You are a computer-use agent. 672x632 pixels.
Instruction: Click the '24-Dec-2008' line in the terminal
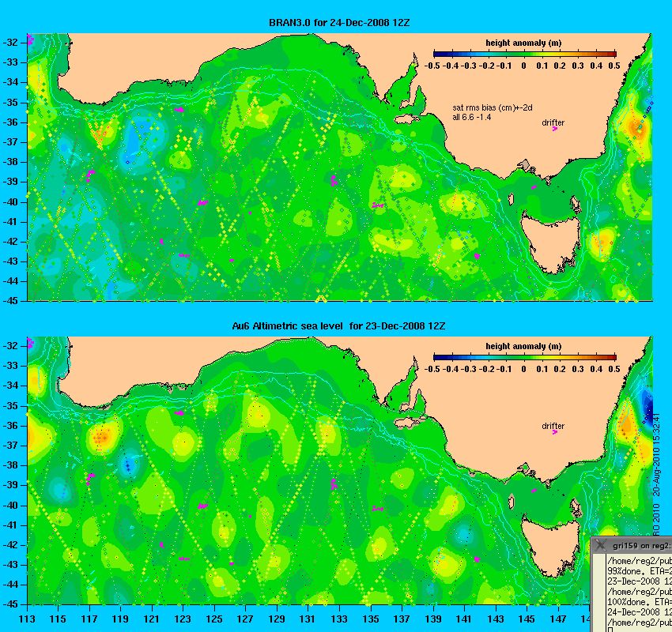click(x=639, y=612)
